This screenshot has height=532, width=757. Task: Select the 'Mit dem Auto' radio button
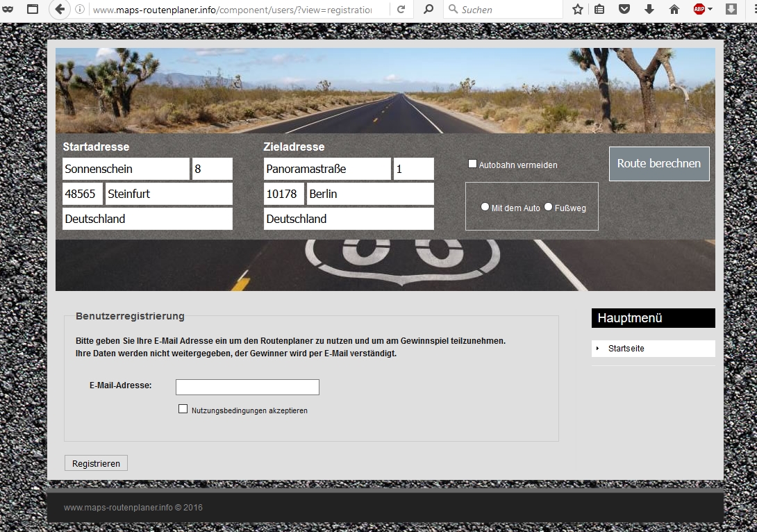[x=485, y=207]
